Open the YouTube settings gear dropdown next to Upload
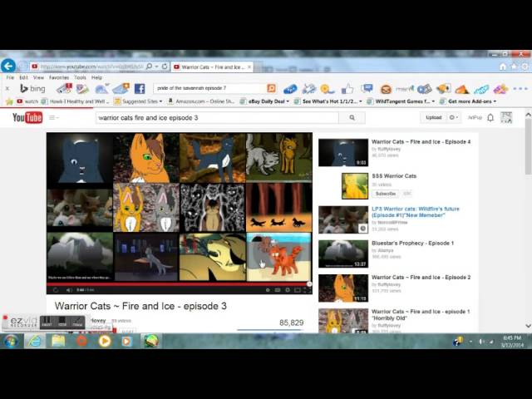The width and height of the screenshot is (532, 399). [454, 117]
